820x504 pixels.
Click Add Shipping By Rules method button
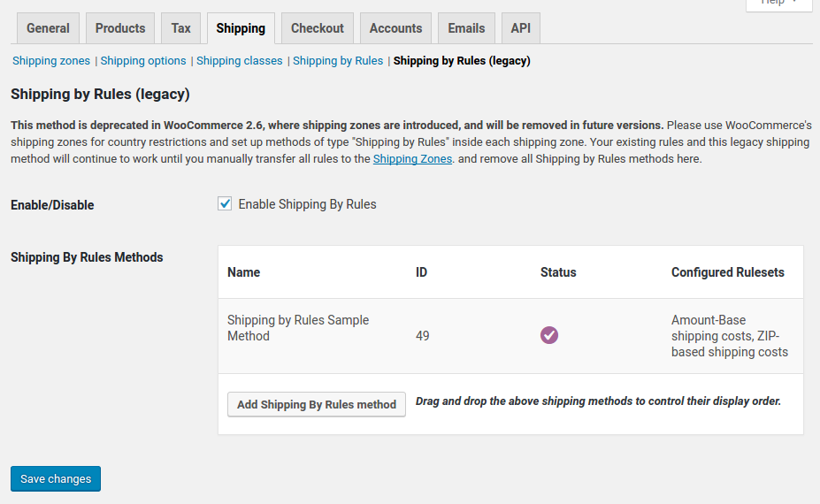[x=317, y=404]
